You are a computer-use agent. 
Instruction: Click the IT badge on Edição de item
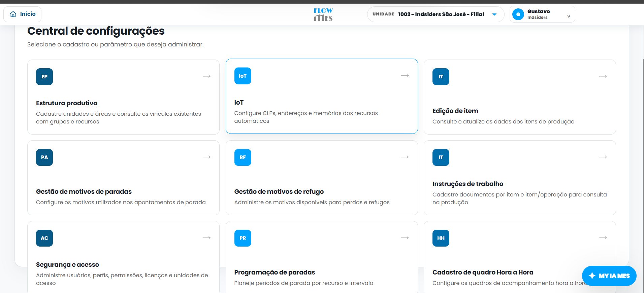click(441, 77)
